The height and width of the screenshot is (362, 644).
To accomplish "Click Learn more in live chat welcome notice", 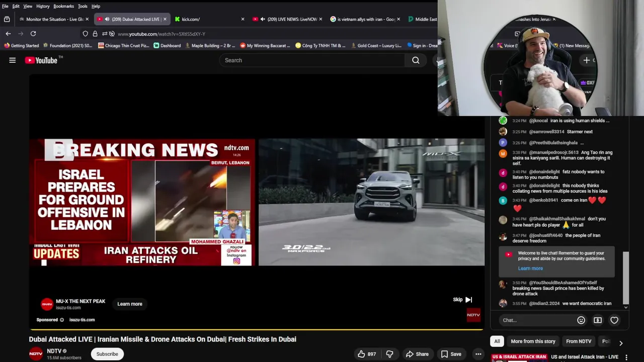I will coord(530,268).
